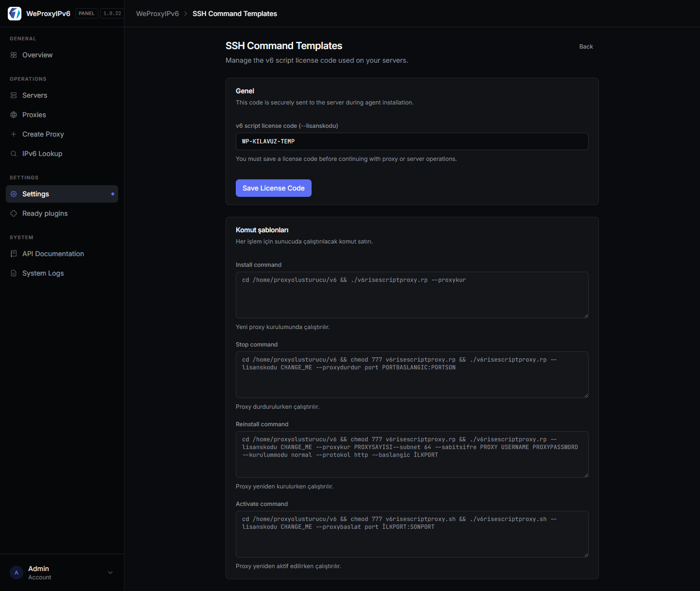The image size is (700, 591).
Task: Select Create Proxy in sidebar
Action: 62,134
